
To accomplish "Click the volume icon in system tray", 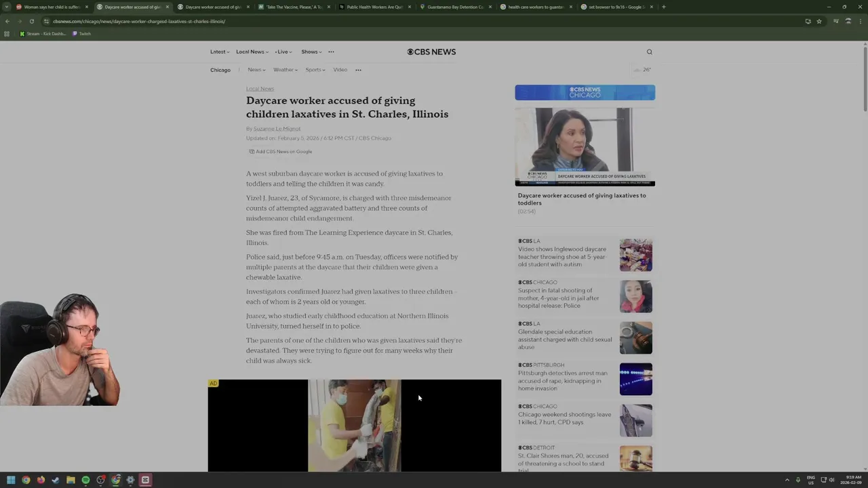I will [x=831, y=480].
